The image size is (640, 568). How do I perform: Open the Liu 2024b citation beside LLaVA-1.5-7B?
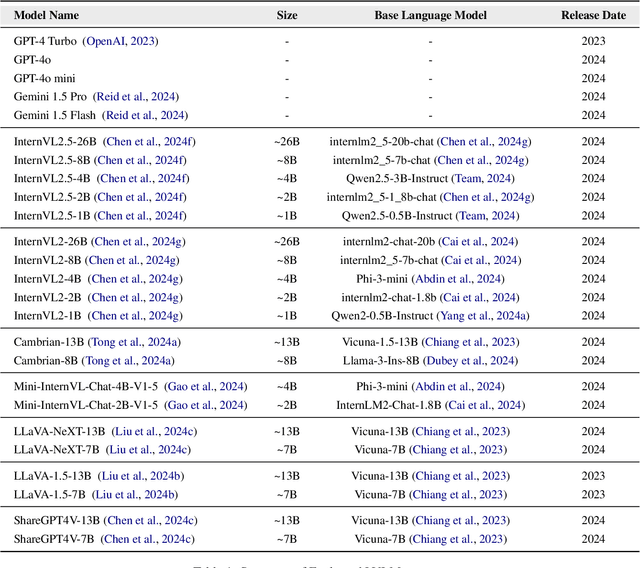[136, 495]
